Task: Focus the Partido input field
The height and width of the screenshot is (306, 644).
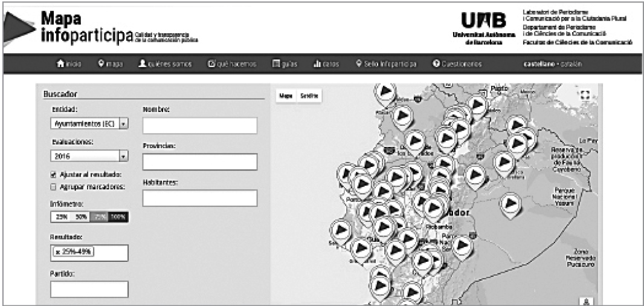Action: 89,289
